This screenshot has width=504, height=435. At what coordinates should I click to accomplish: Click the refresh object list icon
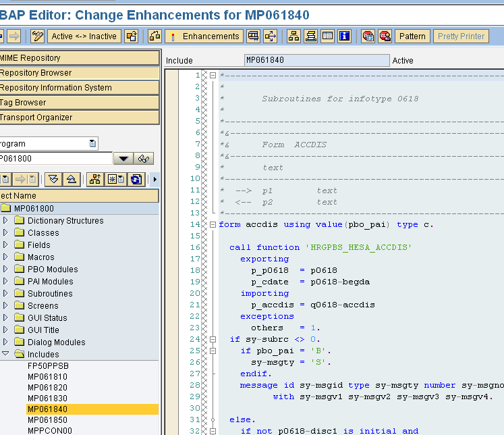[136, 179]
